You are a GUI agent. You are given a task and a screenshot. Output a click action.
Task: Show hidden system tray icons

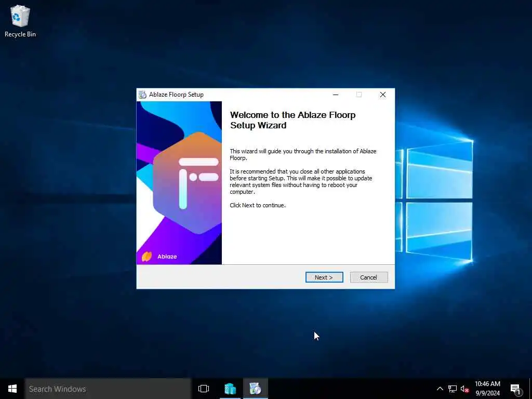point(440,389)
